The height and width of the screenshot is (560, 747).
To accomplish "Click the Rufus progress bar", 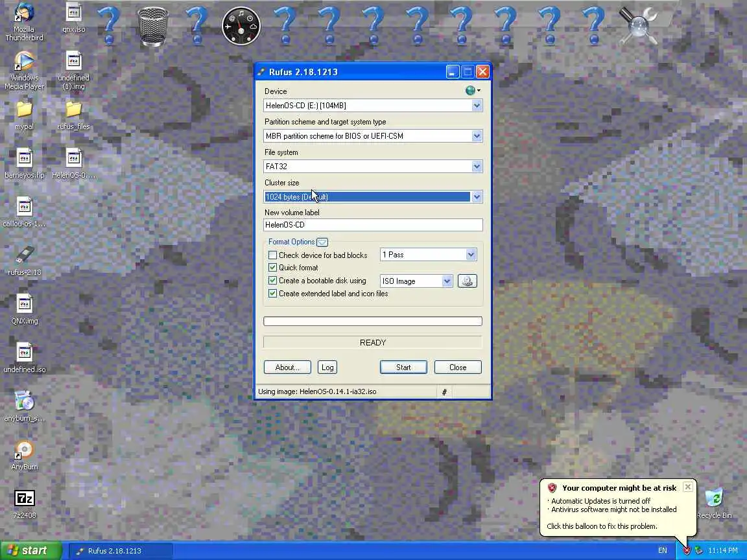I will (x=373, y=321).
